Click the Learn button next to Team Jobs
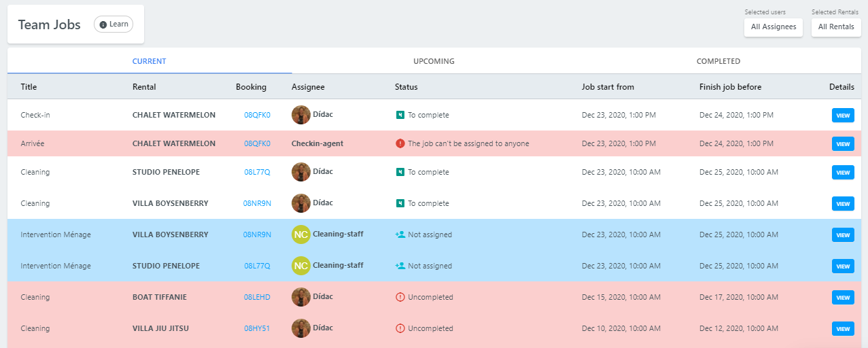Viewport: 868px width, 348px height. point(114,24)
